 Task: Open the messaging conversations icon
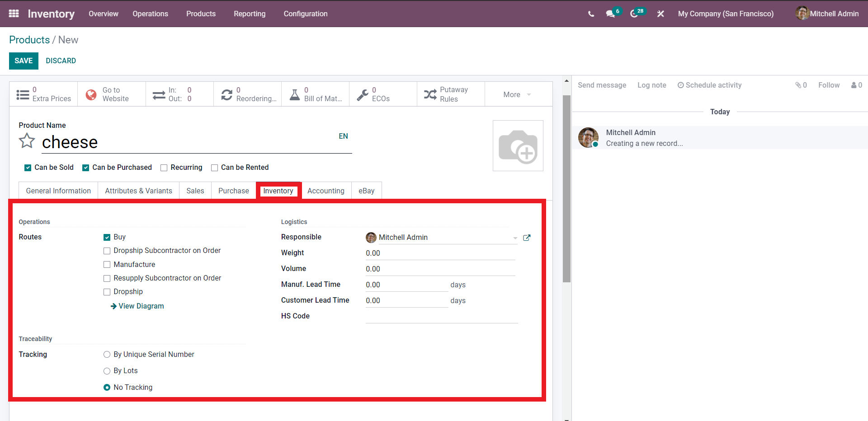click(x=610, y=14)
